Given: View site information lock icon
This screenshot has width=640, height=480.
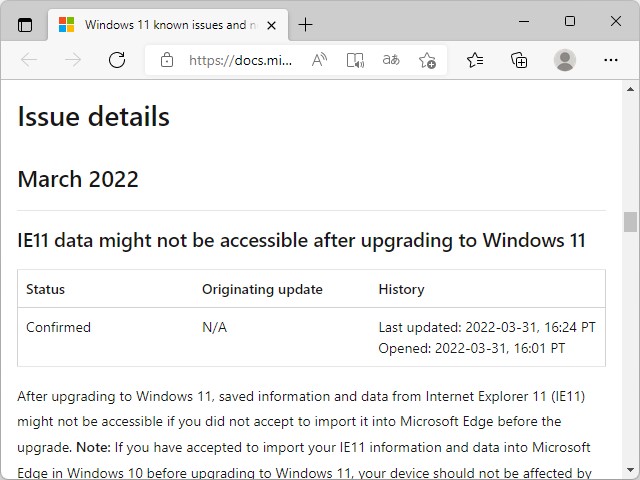Looking at the screenshot, I should 167,60.
